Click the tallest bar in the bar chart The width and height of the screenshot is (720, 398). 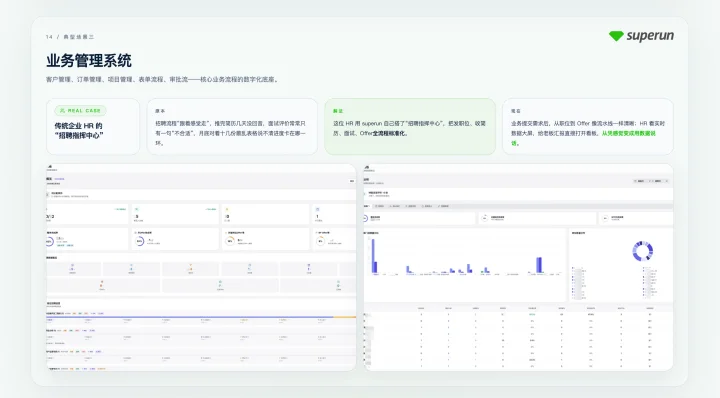(x=373, y=257)
